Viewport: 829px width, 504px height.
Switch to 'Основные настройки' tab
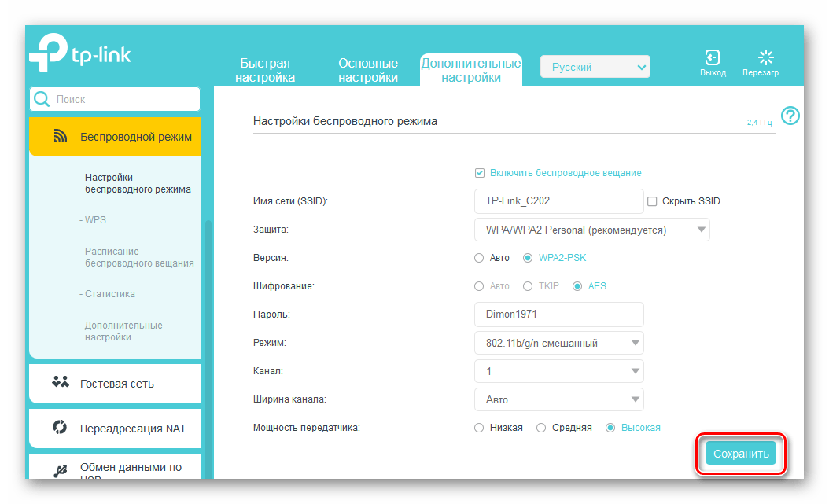(368, 70)
